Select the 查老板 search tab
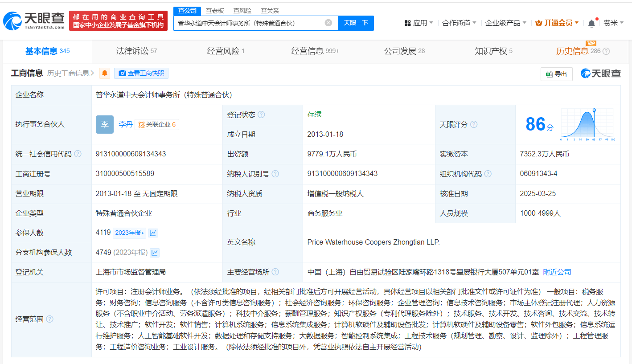 215,10
